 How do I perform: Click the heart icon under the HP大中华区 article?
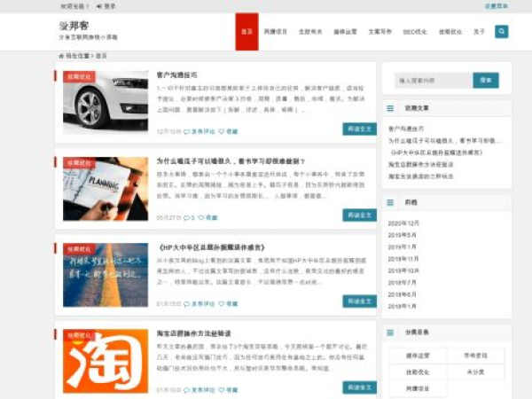pos(222,303)
